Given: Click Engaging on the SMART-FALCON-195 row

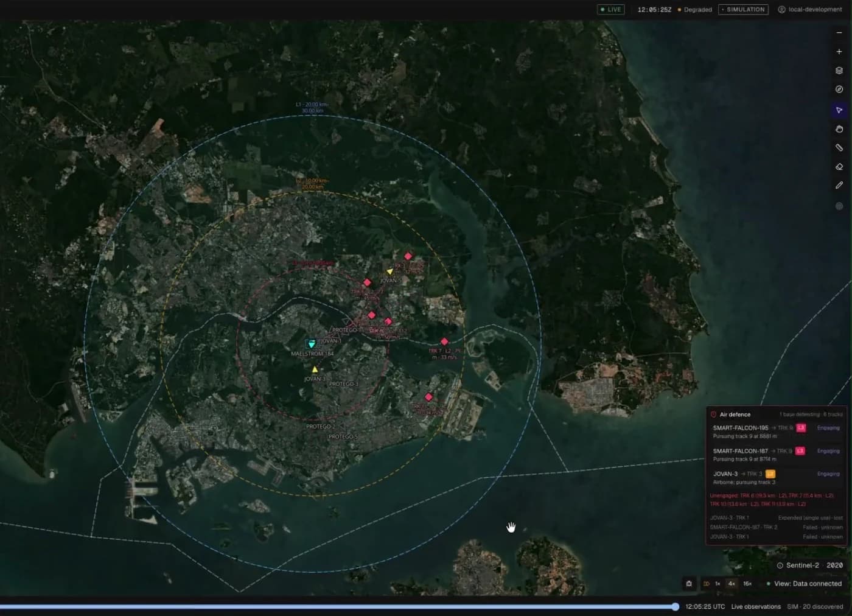Looking at the screenshot, I should coord(828,428).
